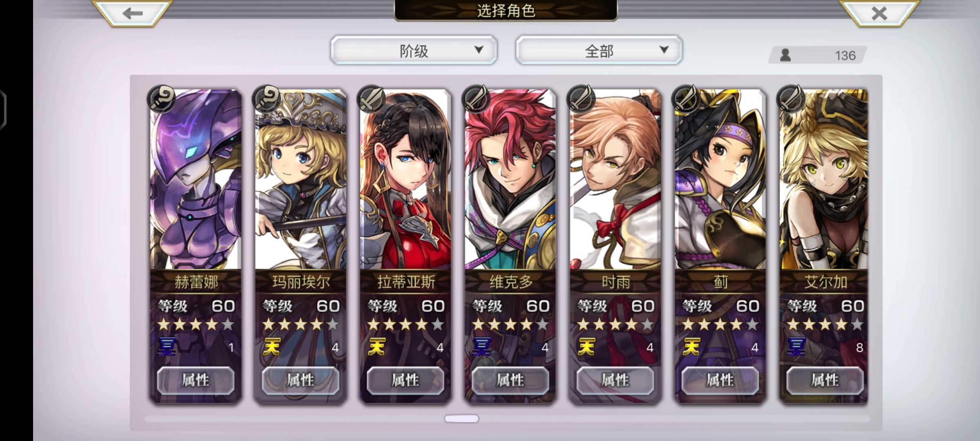Click the 冥 element icon on 艾尔加 card

click(796, 347)
